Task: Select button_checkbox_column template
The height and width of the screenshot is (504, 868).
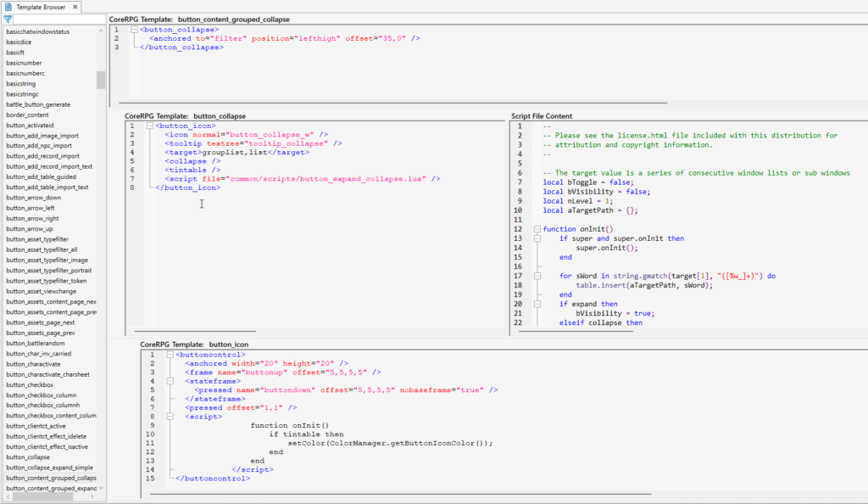Action: tap(41, 395)
